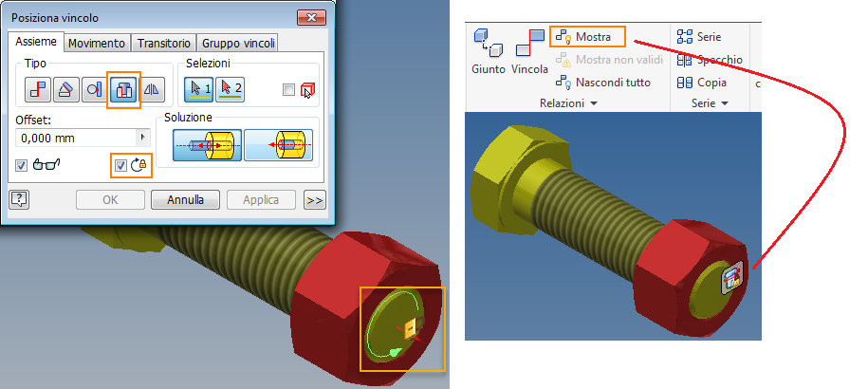Click the Giunto joint tool

click(489, 51)
